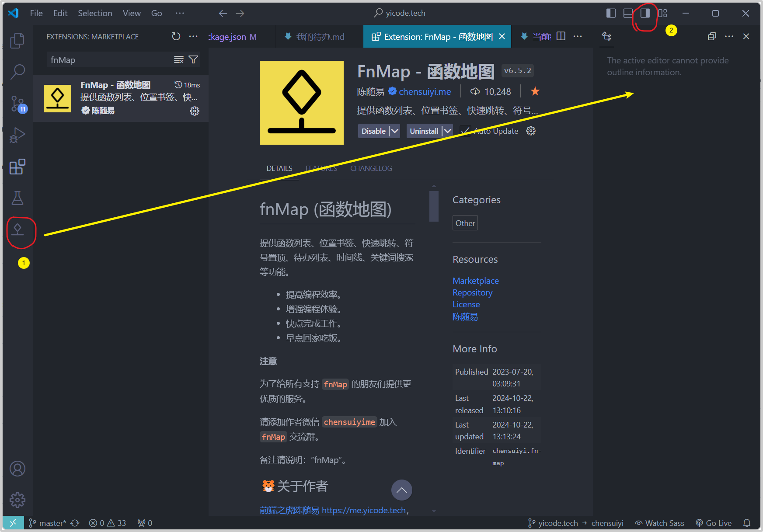Open the chensuiyi.me publisher link

coord(425,92)
